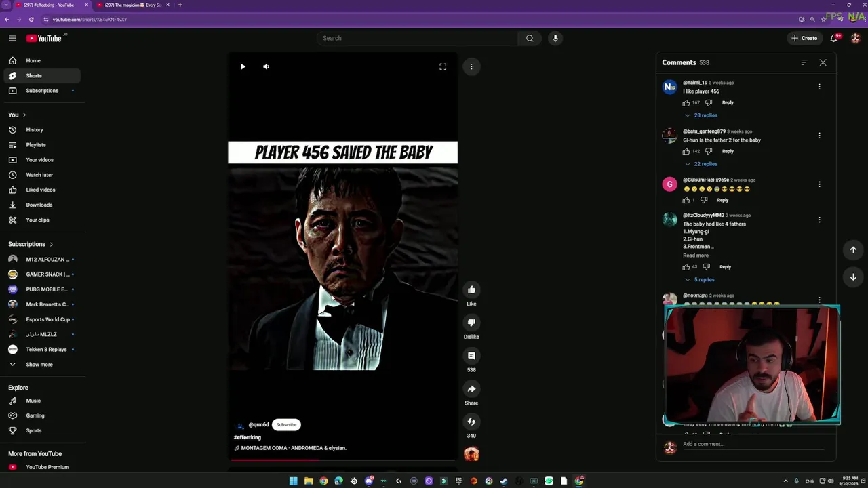The height and width of the screenshot is (488, 868).
Task: Open Steam from the taskbar
Action: click(504, 481)
